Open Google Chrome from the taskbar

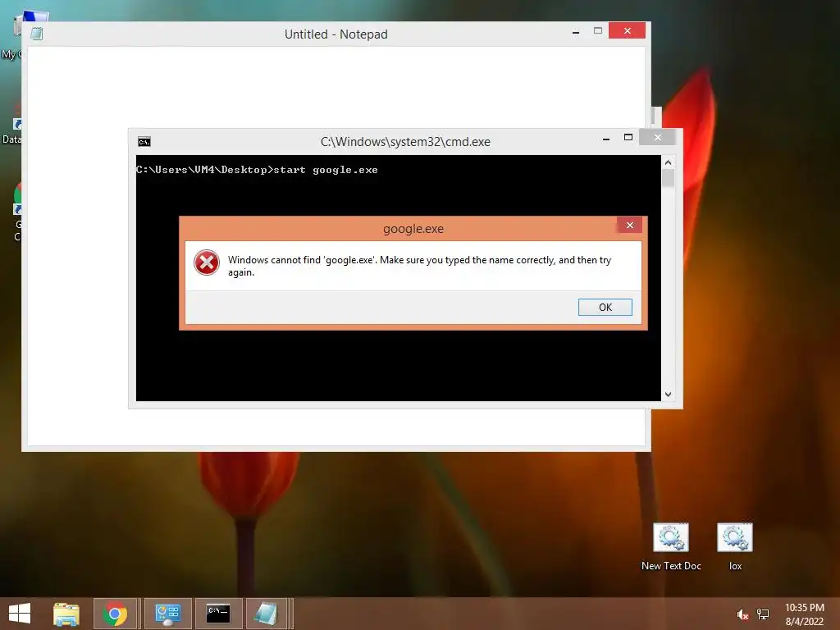click(115, 614)
